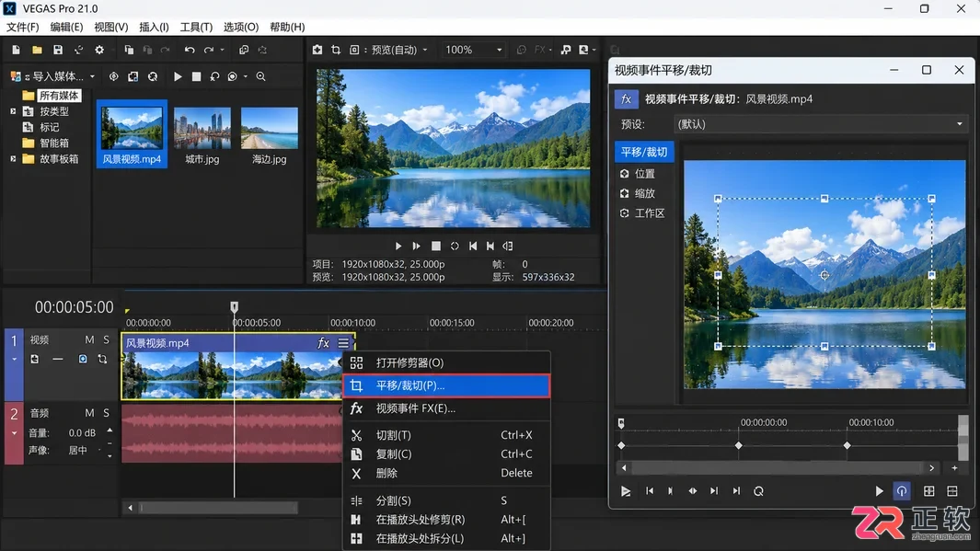
Task: Open the 工具(T) menu
Action: click(196, 27)
